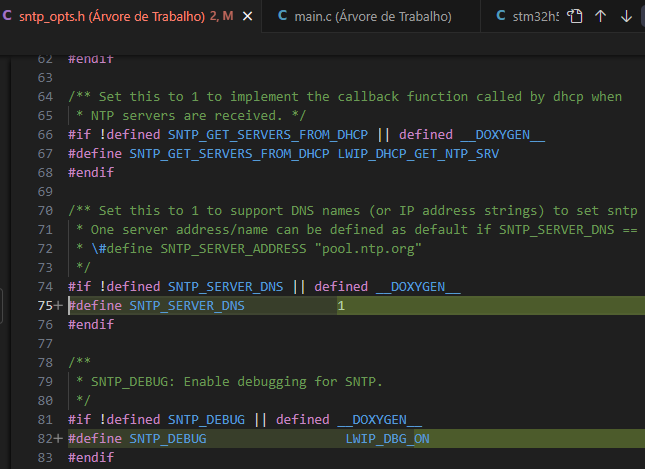
Task: Click the open file icon in editor toolbar
Action: tap(575, 17)
